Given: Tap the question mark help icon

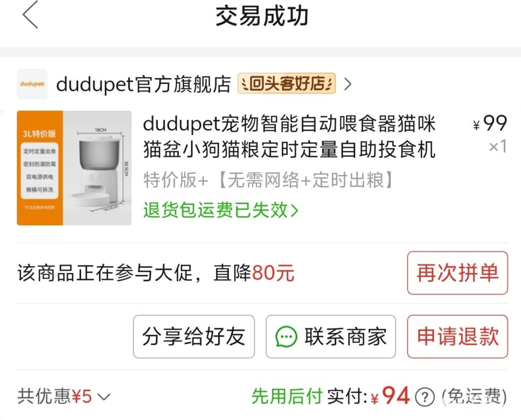Looking at the screenshot, I should [x=425, y=397].
